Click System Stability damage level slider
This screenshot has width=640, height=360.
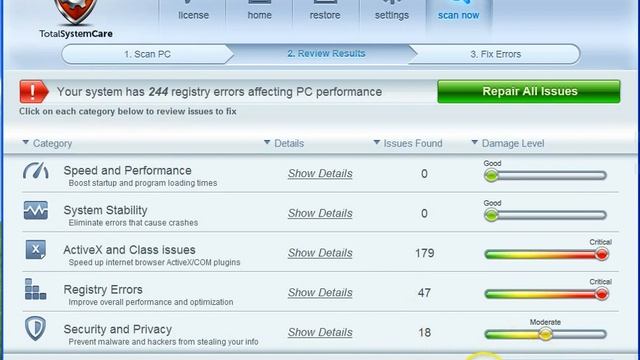point(545,215)
